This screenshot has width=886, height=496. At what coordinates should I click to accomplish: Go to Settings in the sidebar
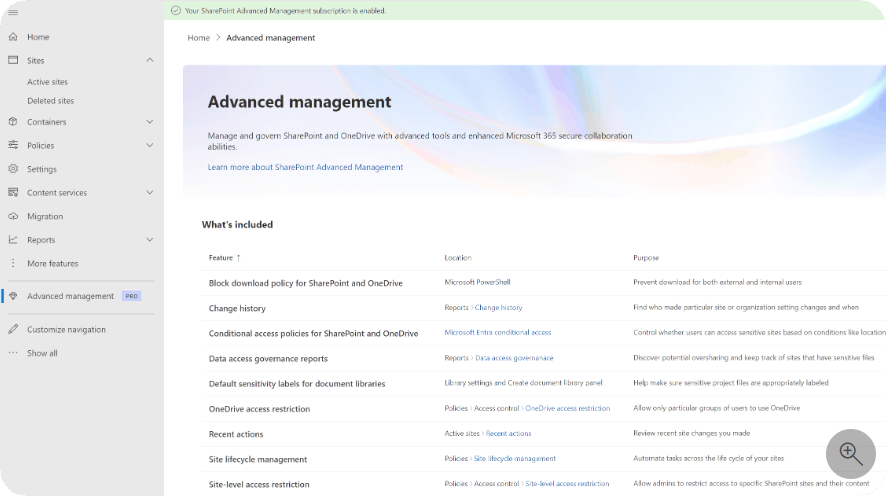tap(42, 169)
